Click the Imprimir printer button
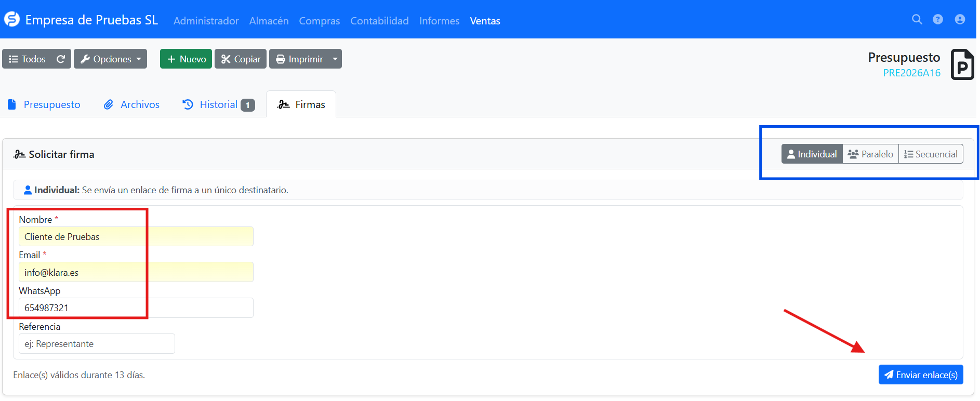Image resolution: width=980 pixels, height=401 pixels. click(299, 59)
